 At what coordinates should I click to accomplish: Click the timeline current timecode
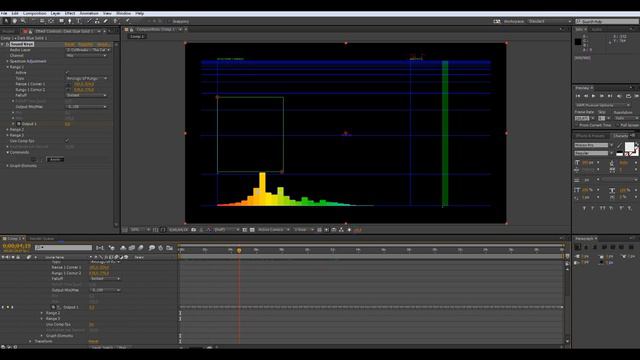(17, 246)
